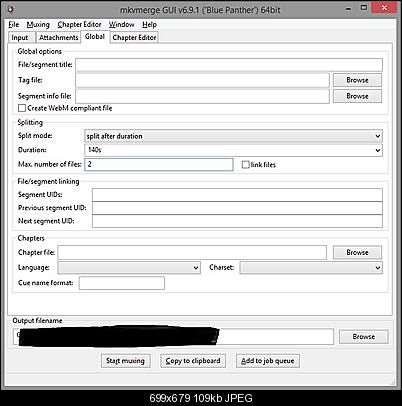This screenshot has width=402, height=406.
Task: Open the Split mode dropdown
Action: click(x=233, y=136)
